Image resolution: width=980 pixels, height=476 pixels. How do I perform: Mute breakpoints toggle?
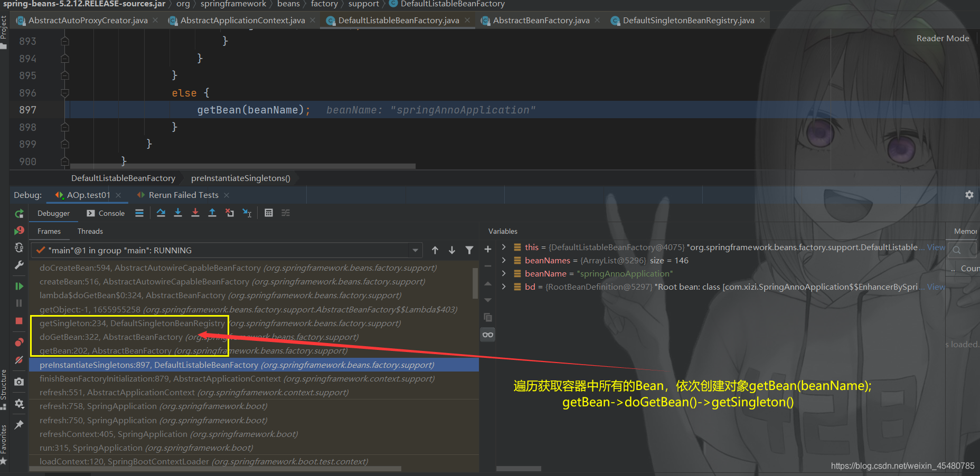pyautogui.click(x=19, y=359)
